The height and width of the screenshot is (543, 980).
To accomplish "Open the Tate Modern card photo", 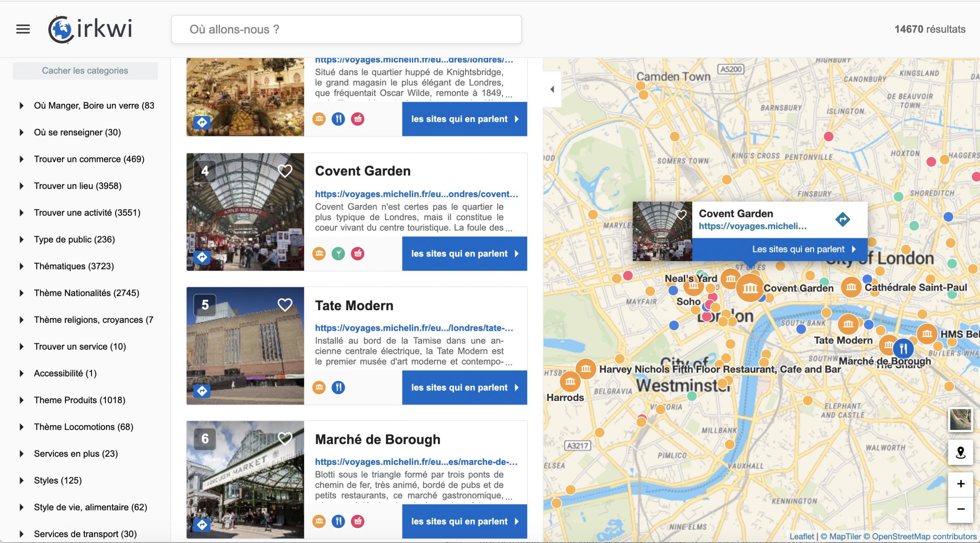I will point(245,346).
